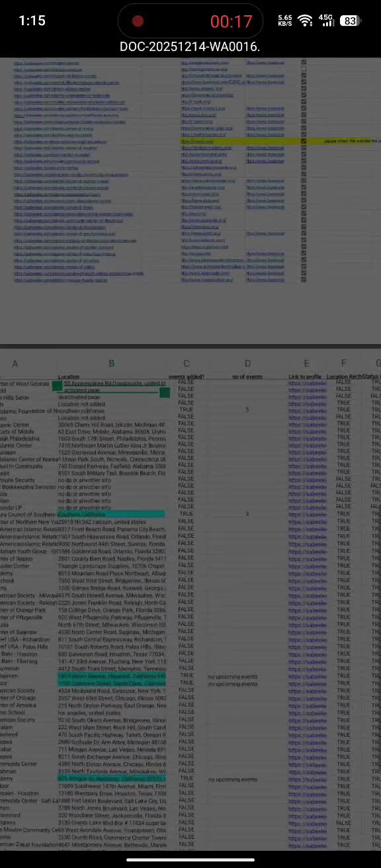This screenshot has width=381, height=868.
Task: Select the '4330 North Center Road, Saginaw' cell
Action: click(111, 632)
